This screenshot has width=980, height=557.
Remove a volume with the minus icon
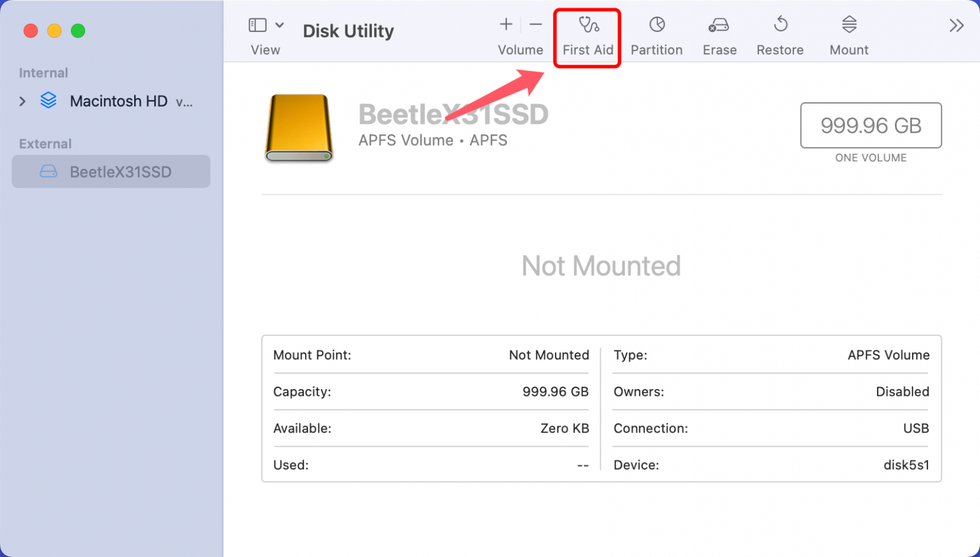pos(535,25)
